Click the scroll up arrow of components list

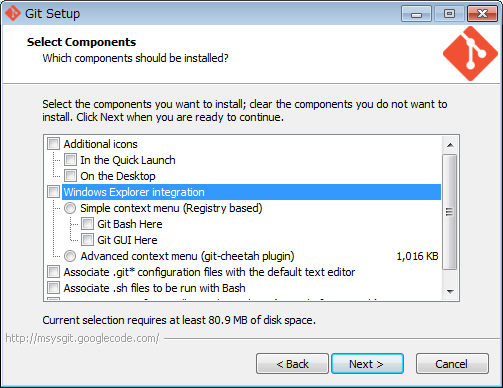point(450,145)
